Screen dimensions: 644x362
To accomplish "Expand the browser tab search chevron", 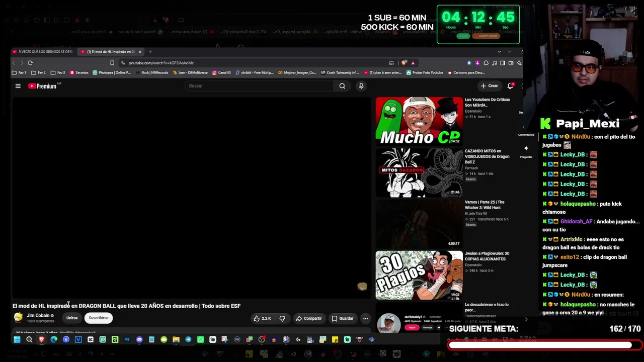I will (499, 52).
